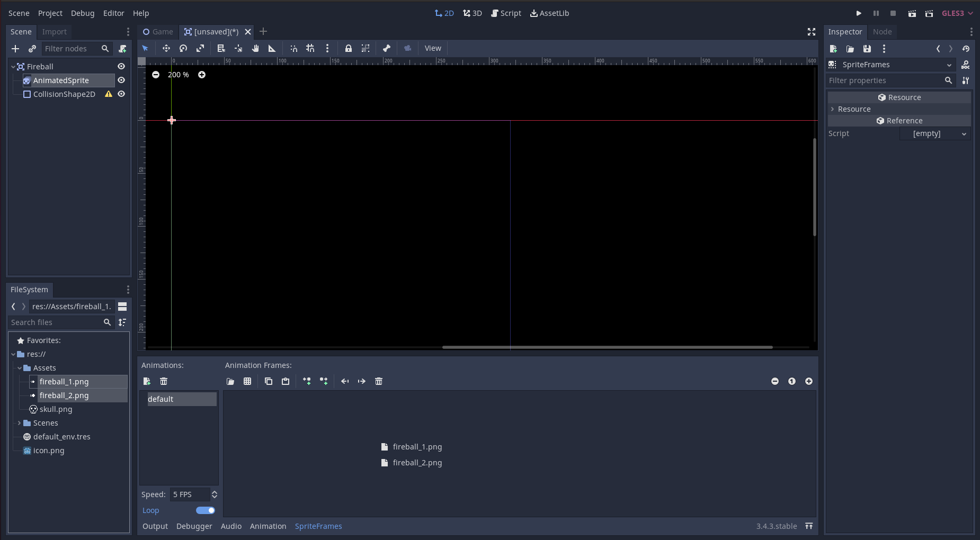Select the Move mode tool in viewport toolbar
980x540 pixels.
point(166,48)
